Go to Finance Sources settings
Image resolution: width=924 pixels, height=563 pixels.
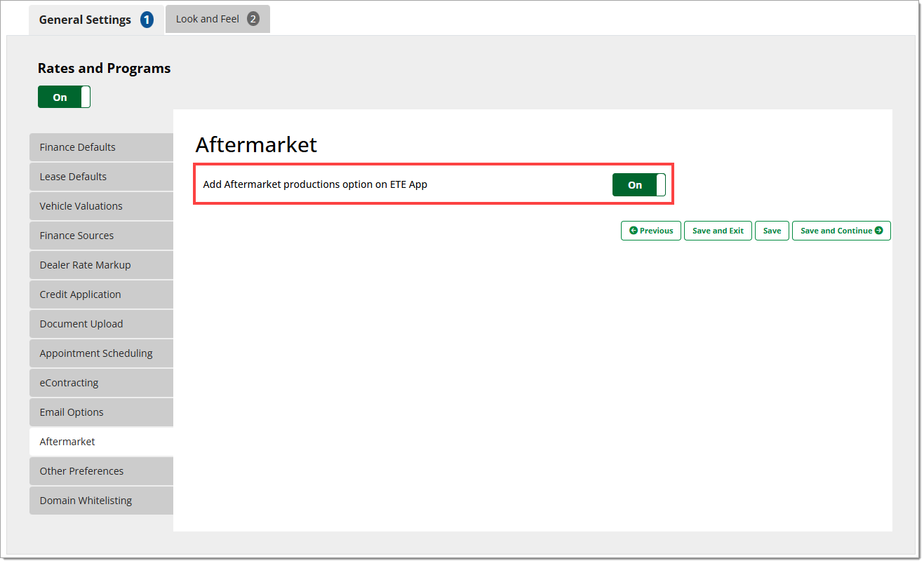[101, 236]
